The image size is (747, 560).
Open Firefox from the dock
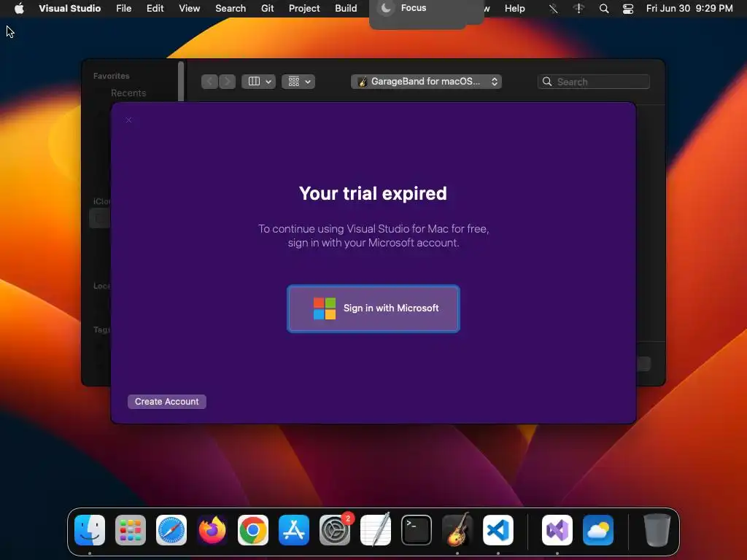coord(212,530)
